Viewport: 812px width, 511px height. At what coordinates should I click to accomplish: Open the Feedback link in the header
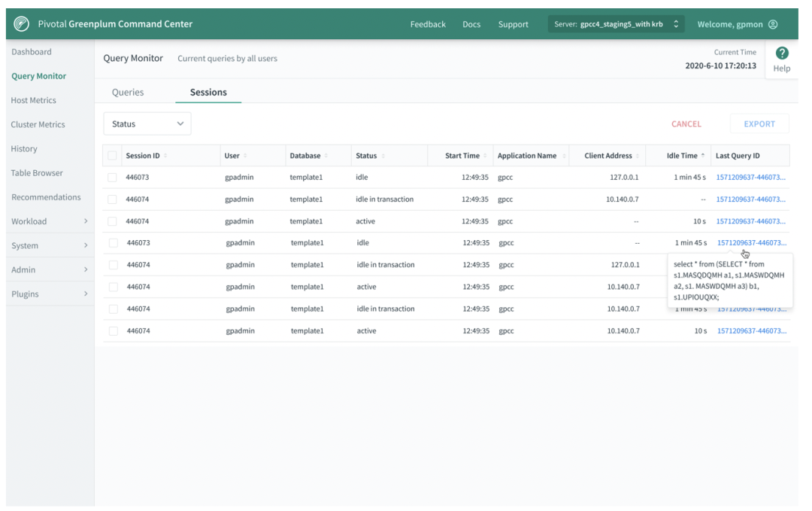428,24
